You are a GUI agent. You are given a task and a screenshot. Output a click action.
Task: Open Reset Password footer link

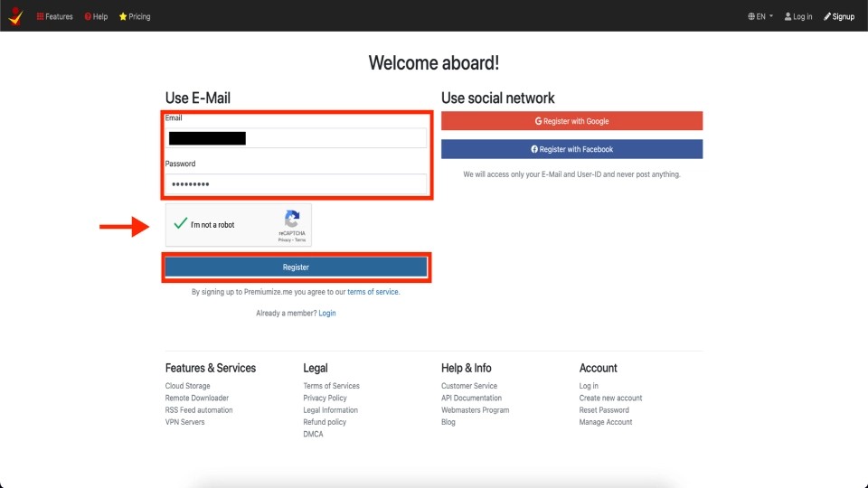point(604,410)
